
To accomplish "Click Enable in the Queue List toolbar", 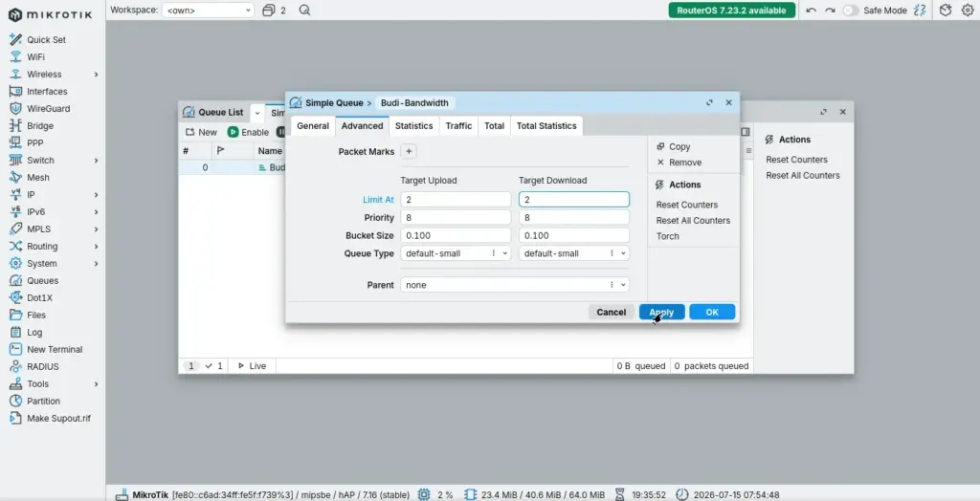I will pos(248,132).
